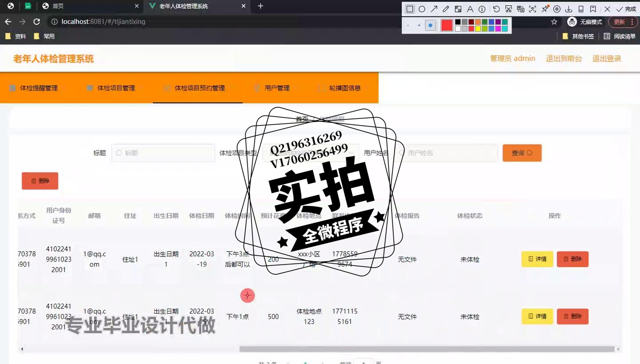640x364 pixels.
Task: Choose the medium brush size dot
Action: [x=419, y=25]
